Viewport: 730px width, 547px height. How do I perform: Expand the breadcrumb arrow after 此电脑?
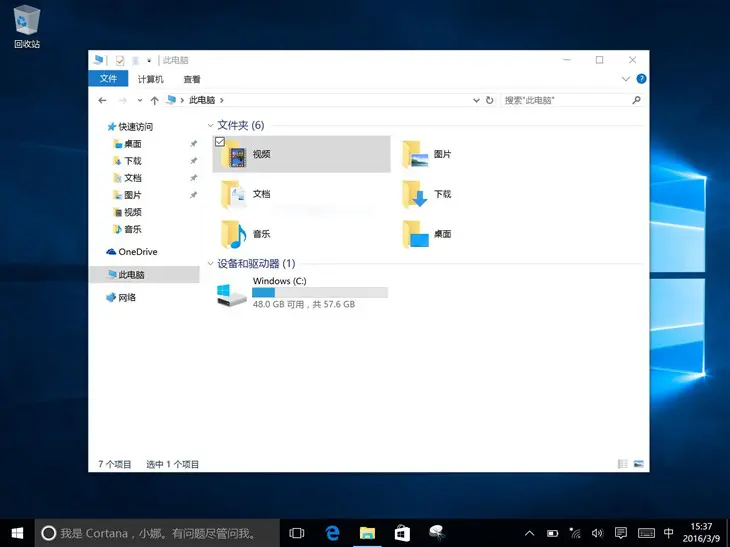(x=222, y=100)
